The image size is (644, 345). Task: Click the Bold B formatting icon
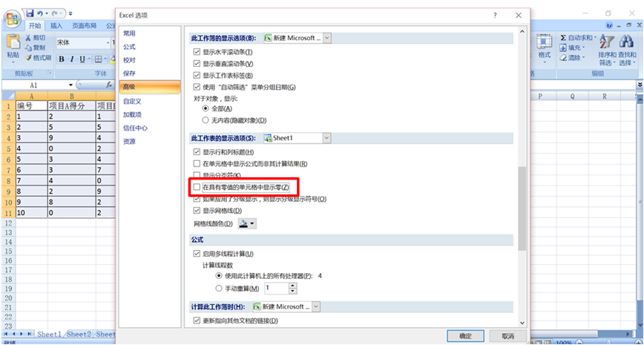[x=62, y=59]
